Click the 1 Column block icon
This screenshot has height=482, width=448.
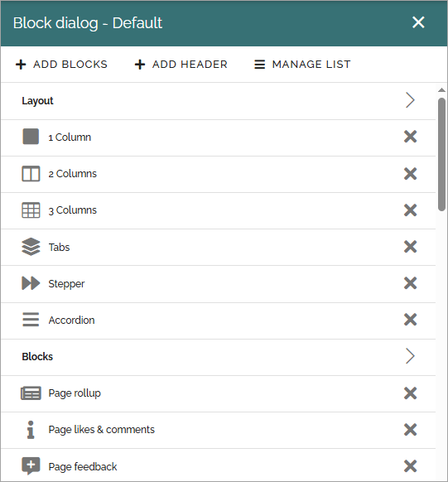[x=31, y=137]
